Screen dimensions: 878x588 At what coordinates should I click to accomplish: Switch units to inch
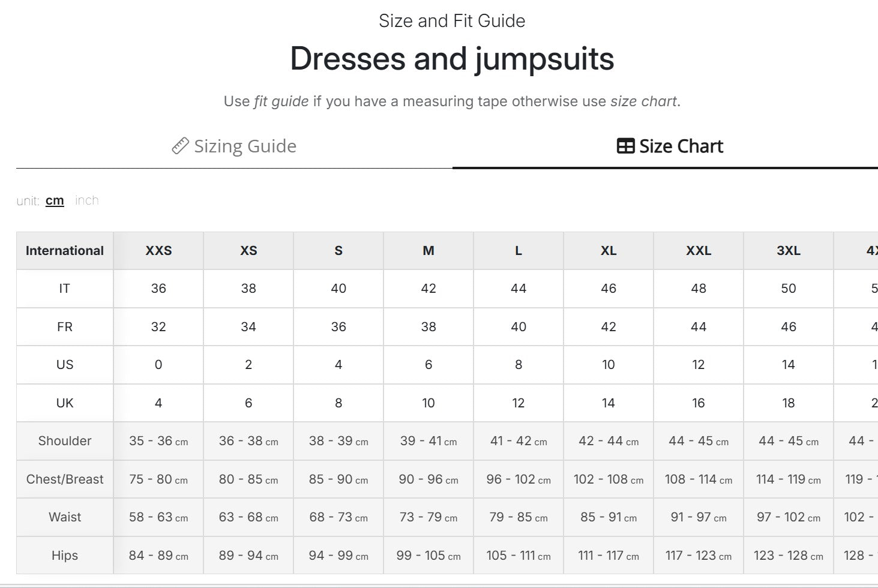tap(87, 200)
